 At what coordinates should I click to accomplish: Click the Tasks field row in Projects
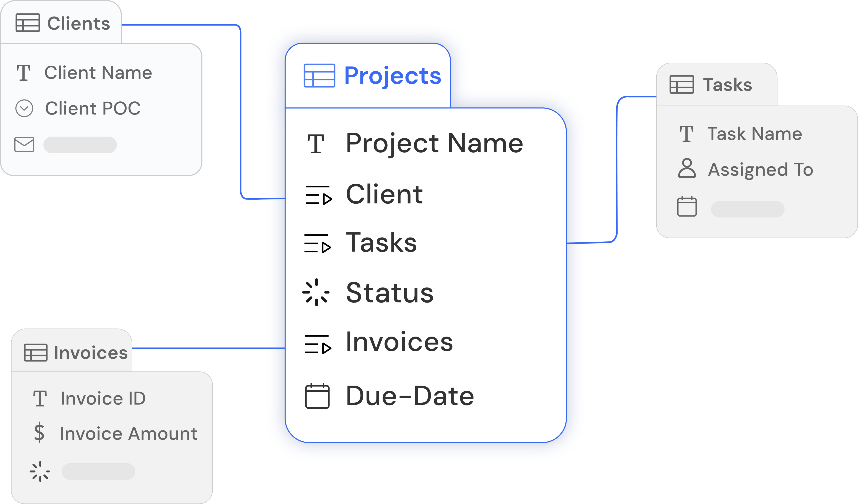[x=381, y=243]
